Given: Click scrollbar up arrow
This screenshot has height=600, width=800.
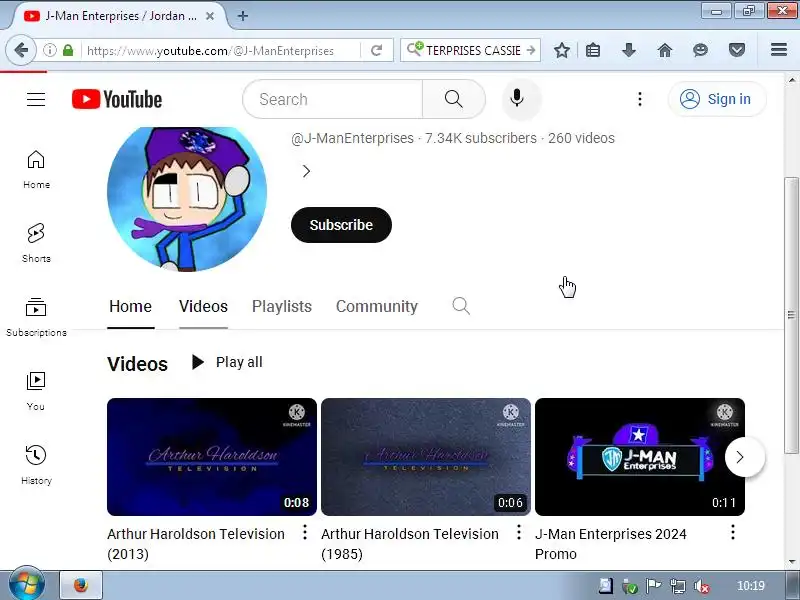Looking at the screenshot, I should 791,80.
